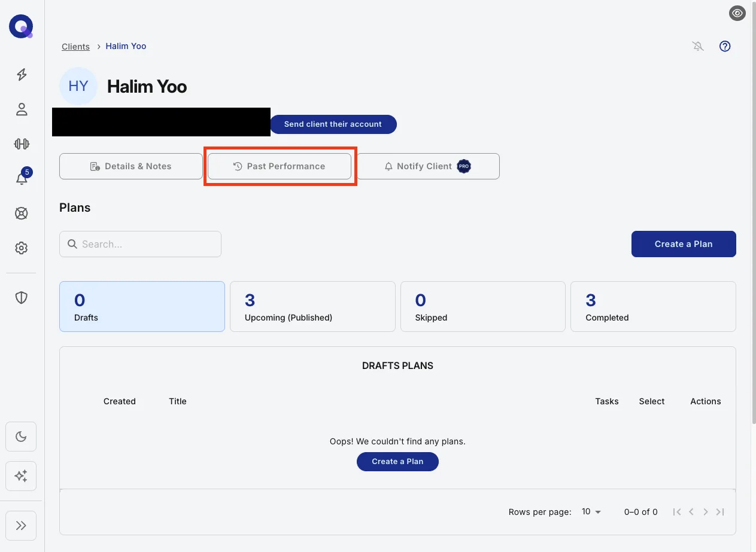Open notifications bell with badge 5
Screen dimensions: 756x552
[x=22, y=178]
